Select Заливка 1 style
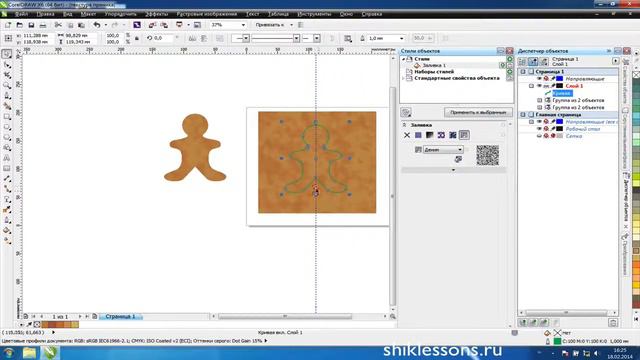The image size is (640, 360). point(434,65)
